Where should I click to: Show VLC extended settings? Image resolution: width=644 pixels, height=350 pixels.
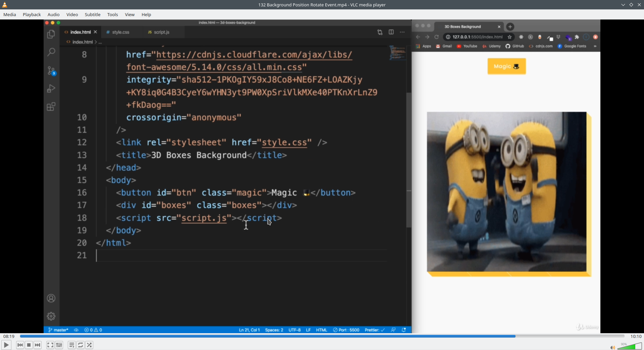pos(59,345)
